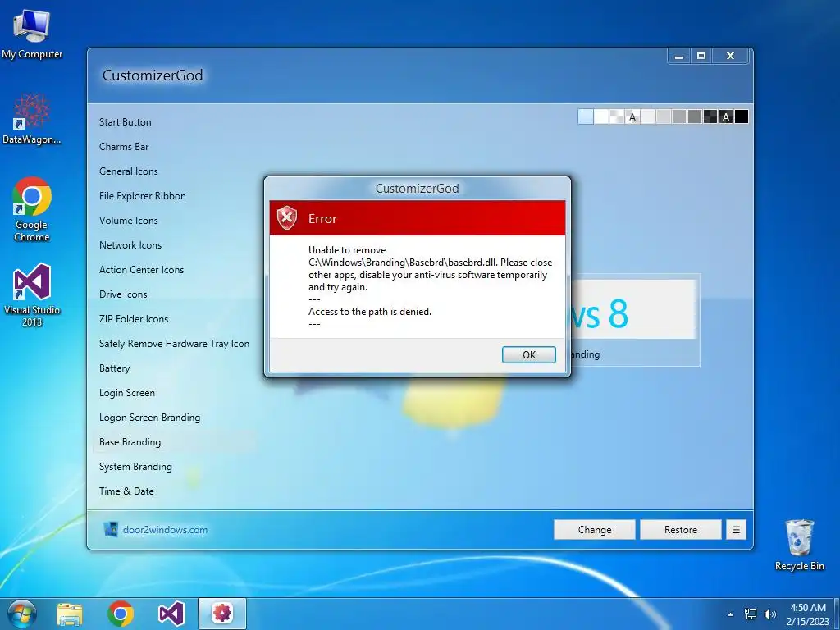Click the Windows 8 branding preview image
Viewport: 840px width, 630px height.
(634, 309)
